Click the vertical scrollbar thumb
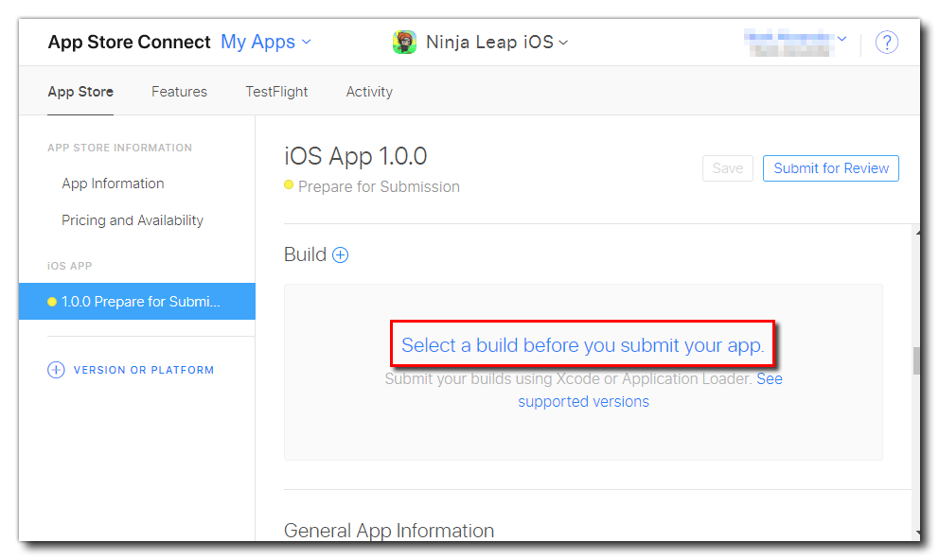This screenshot has width=939, height=560. [x=915, y=361]
